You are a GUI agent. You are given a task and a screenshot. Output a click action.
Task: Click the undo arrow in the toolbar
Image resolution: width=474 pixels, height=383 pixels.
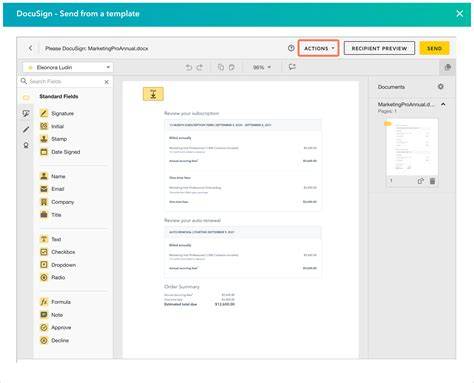tap(189, 67)
